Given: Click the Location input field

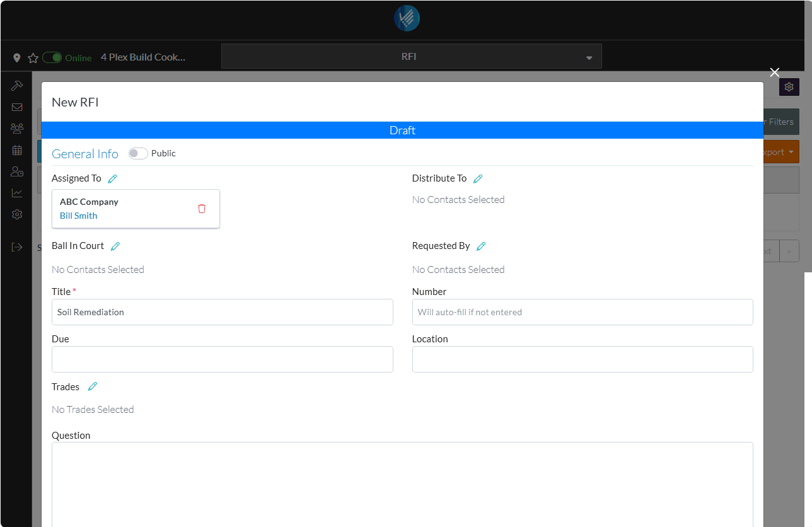Looking at the screenshot, I should click(583, 359).
